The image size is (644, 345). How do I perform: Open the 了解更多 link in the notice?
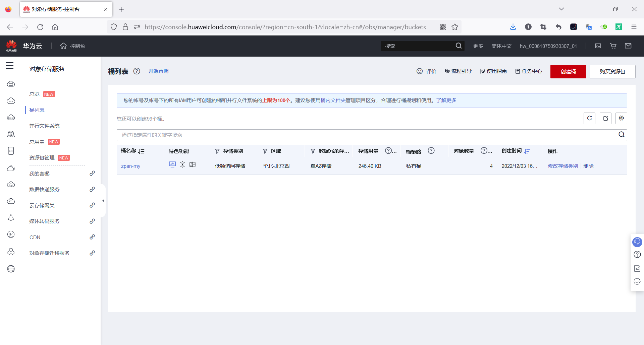(x=446, y=100)
